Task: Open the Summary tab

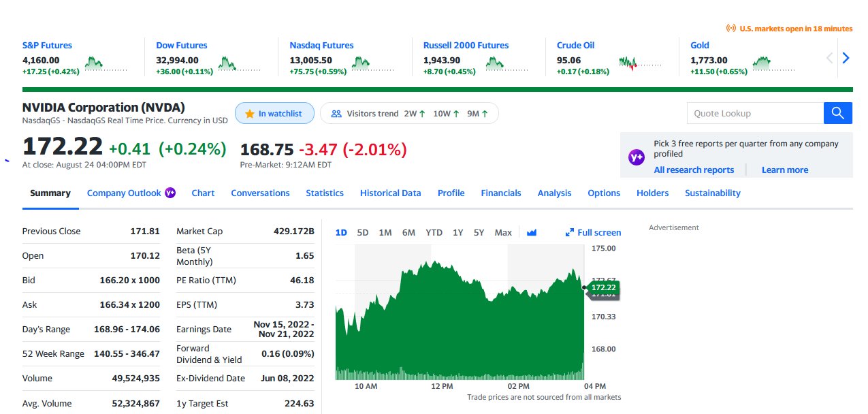Action: tap(50, 193)
